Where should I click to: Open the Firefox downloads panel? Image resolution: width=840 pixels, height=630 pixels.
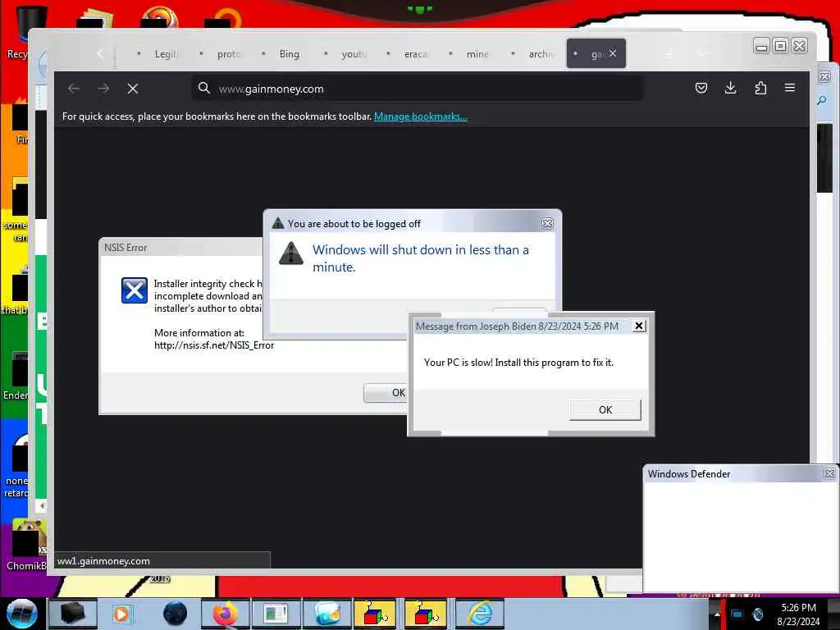(x=730, y=88)
